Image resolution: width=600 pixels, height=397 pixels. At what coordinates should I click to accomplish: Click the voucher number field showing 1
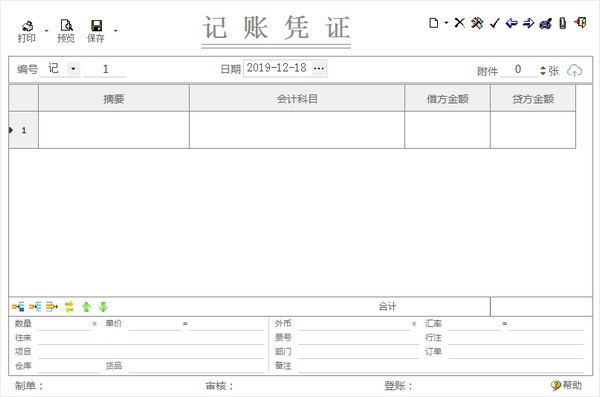click(x=105, y=70)
